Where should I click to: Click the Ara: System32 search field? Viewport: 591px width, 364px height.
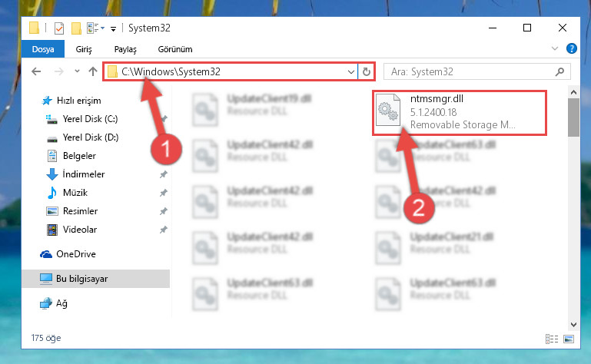coord(470,71)
